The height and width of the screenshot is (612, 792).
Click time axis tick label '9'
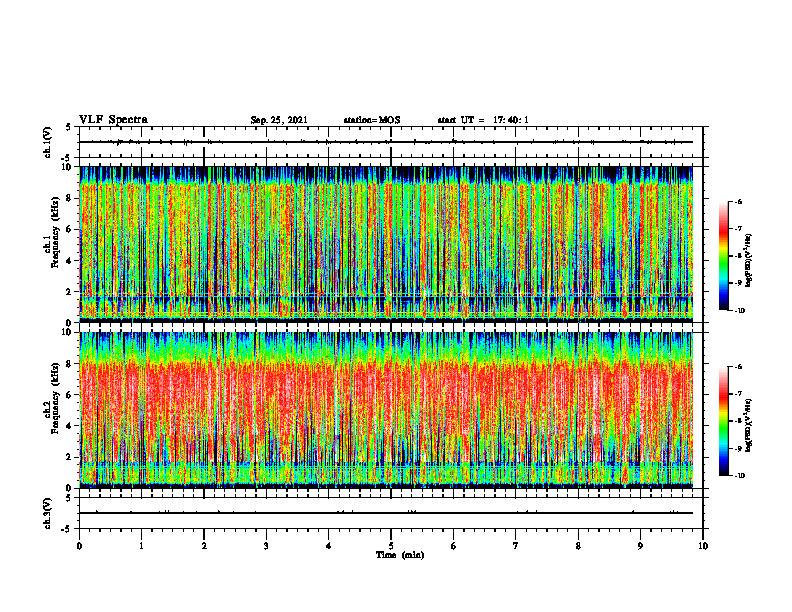tap(640, 546)
